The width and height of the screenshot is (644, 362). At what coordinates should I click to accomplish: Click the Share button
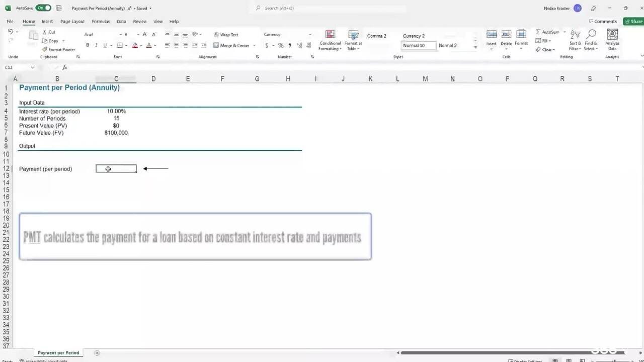click(633, 22)
